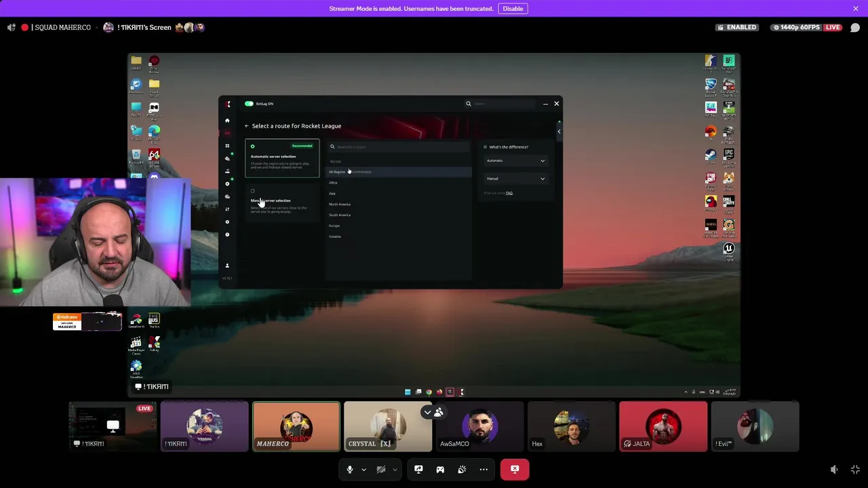Dismiss the Streamer Mode banner with the X
The height and width of the screenshot is (488, 868).
point(856,8)
